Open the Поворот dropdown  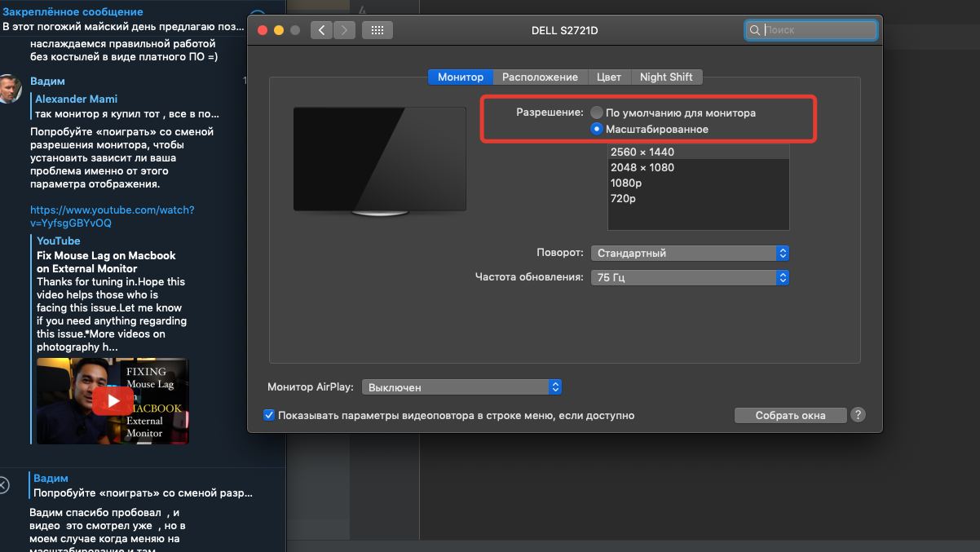[689, 253]
